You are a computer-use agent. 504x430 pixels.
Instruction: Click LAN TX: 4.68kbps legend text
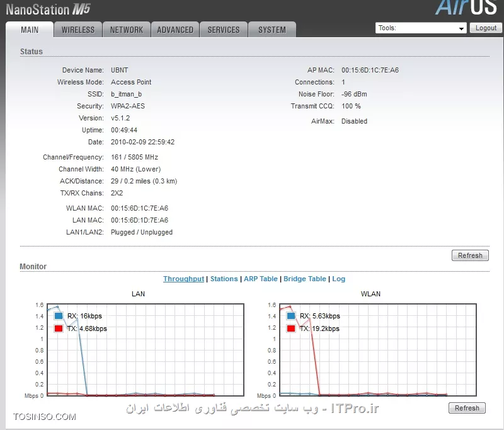click(87, 328)
